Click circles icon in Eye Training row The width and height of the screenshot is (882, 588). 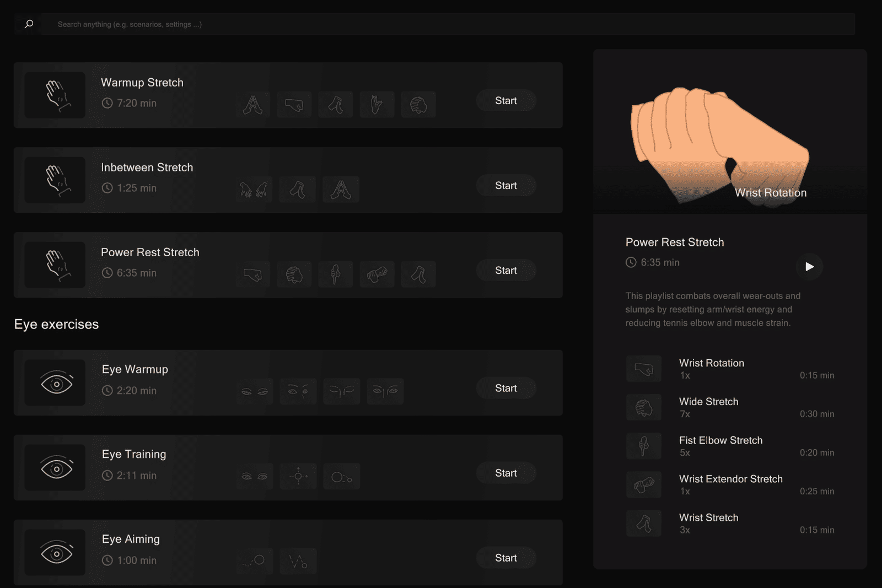(342, 477)
